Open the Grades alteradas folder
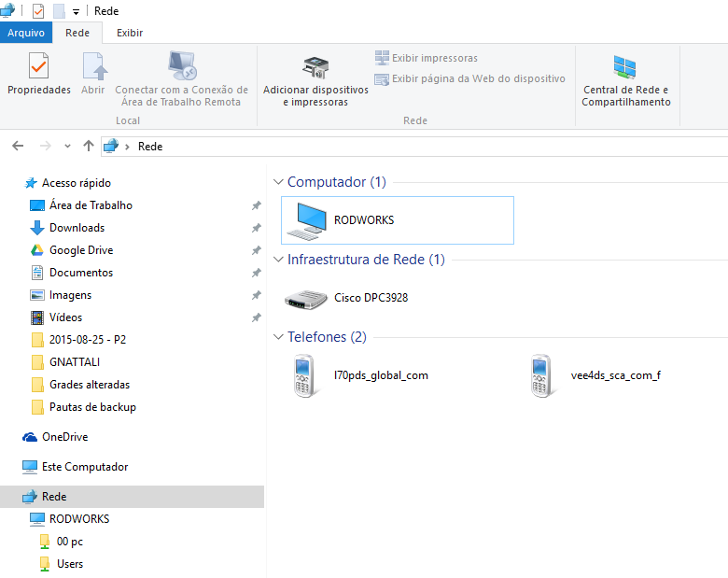This screenshot has width=728, height=578. click(80, 385)
